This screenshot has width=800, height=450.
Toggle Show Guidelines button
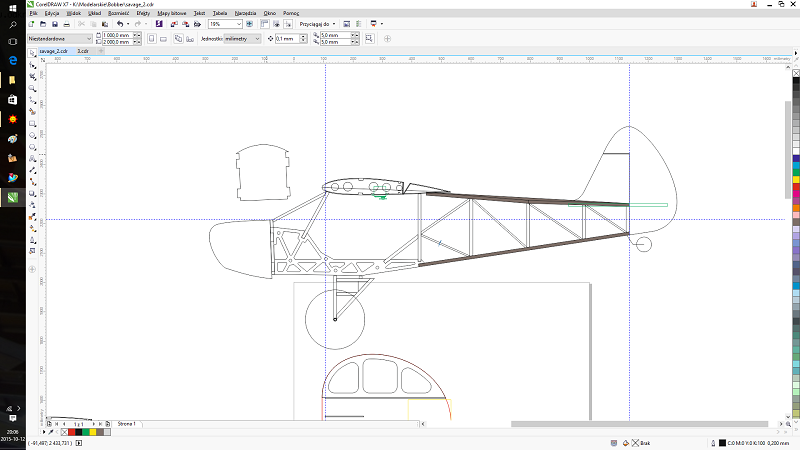pyautogui.click(x=288, y=24)
